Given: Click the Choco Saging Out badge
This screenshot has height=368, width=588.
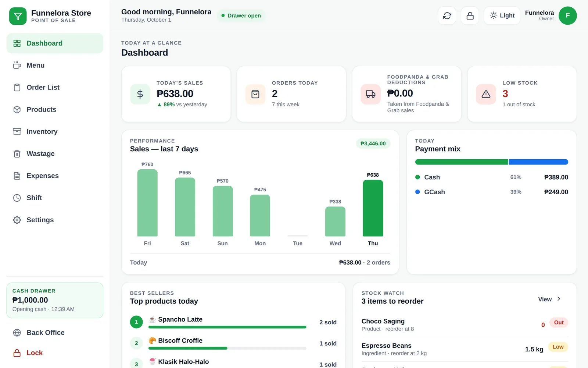Looking at the screenshot, I should point(559,322).
